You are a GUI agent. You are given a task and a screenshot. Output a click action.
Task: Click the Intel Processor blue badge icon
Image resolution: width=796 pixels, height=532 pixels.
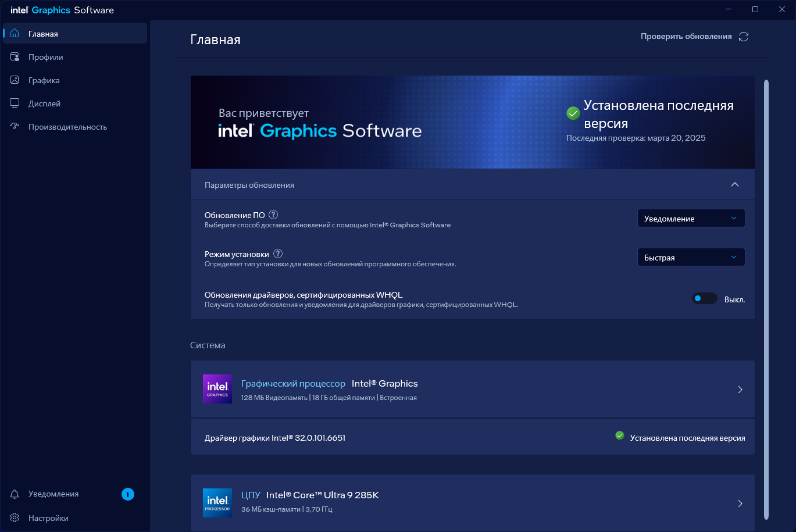pos(217,503)
